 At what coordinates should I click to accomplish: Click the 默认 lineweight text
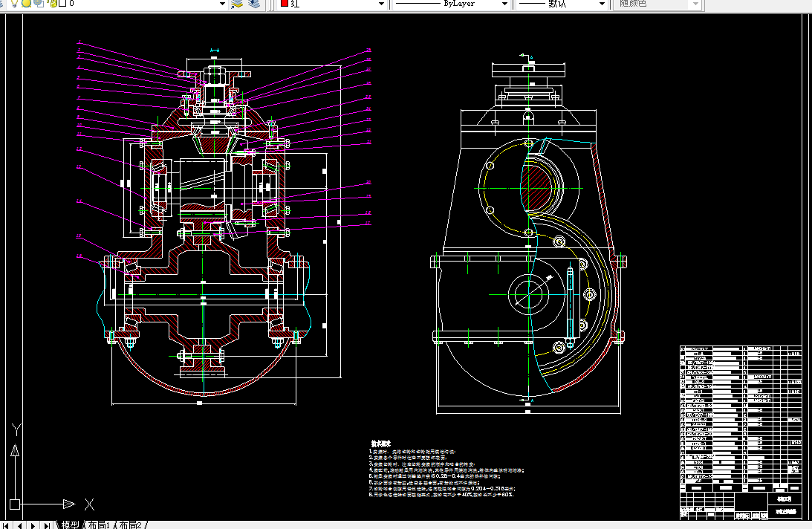tap(558, 3)
